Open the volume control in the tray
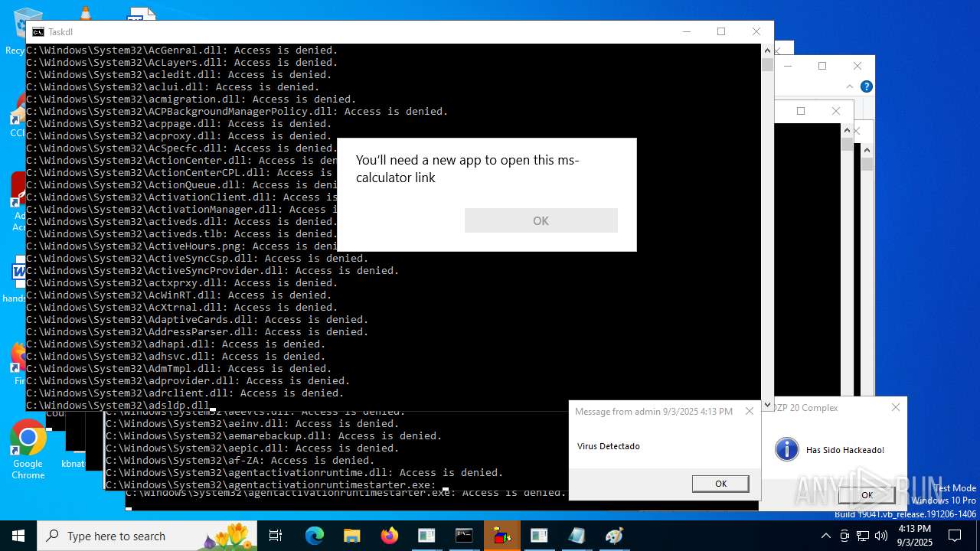The image size is (980, 551). tap(881, 536)
